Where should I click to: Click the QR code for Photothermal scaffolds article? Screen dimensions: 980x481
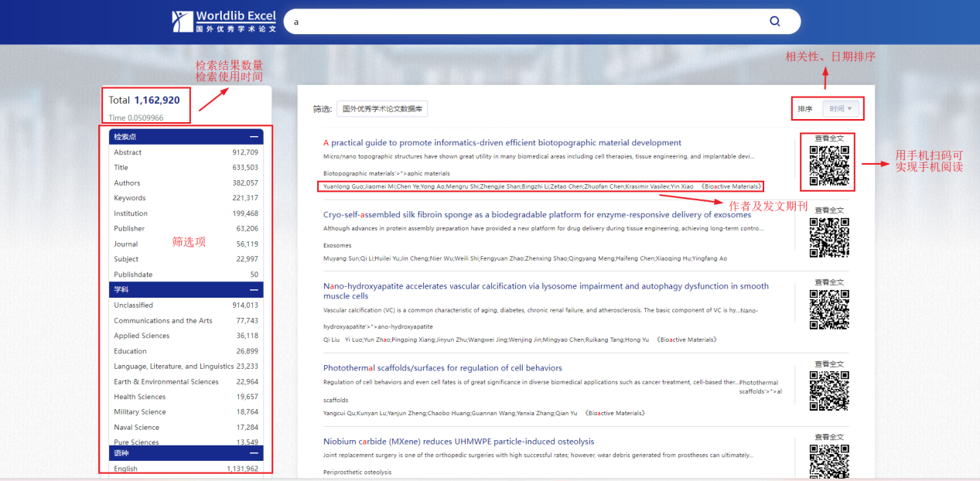[x=829, y=391]
